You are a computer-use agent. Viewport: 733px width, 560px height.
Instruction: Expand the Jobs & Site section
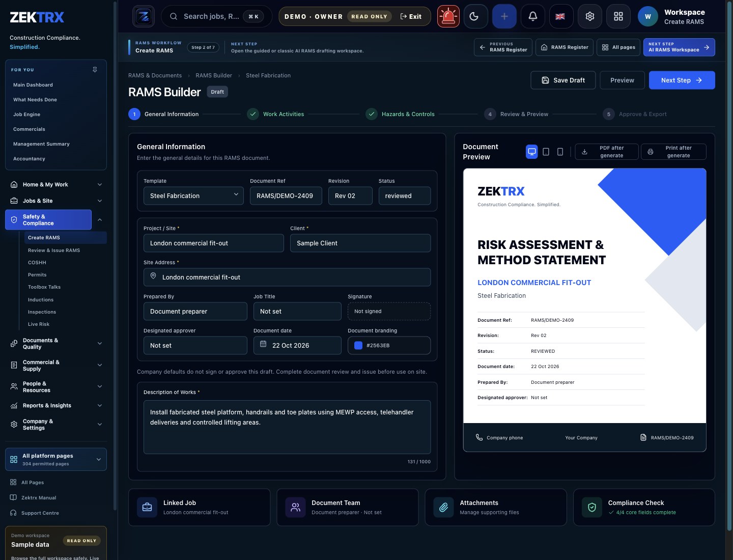click(x=56, y=201)
